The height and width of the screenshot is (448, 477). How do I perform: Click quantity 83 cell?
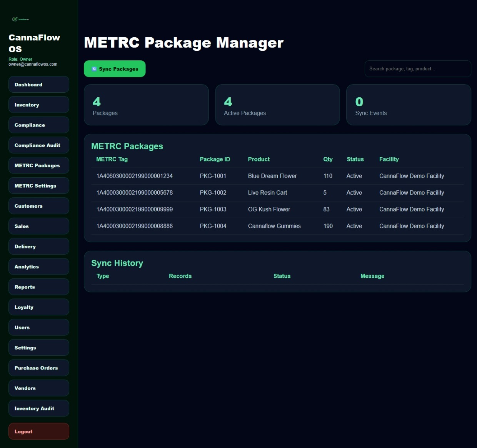[326, 209]
